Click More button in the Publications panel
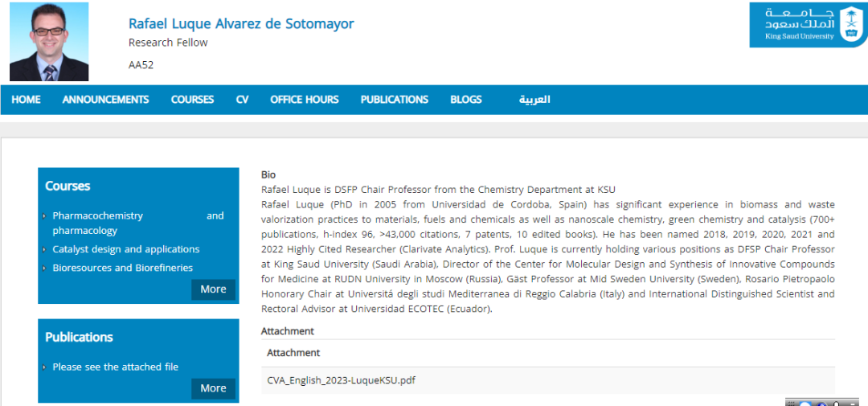Viewport: 868px width, 406px height. tap(213, 388)
